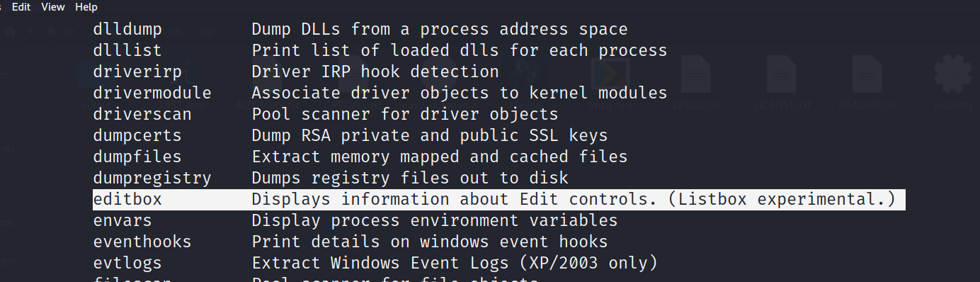This screenshot has height=282, width=980.
Task: Open the View menu
Action: pos(53,7)
